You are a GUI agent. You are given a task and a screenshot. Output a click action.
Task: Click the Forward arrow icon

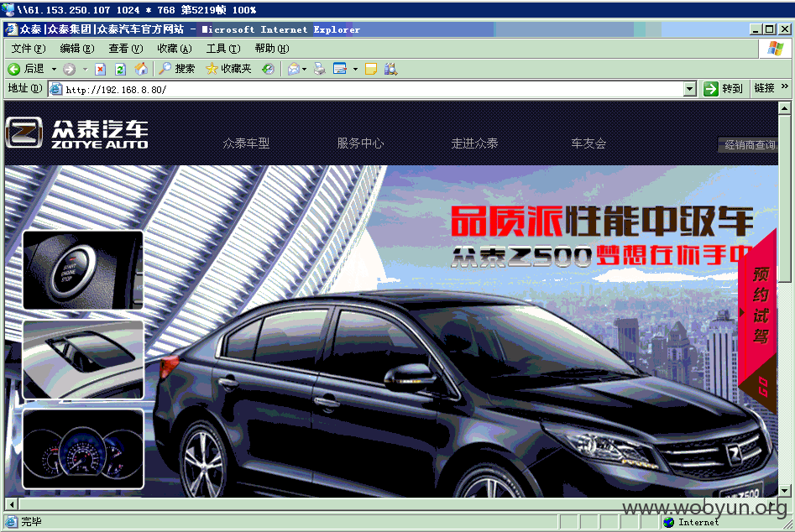[x=70, y=69]
